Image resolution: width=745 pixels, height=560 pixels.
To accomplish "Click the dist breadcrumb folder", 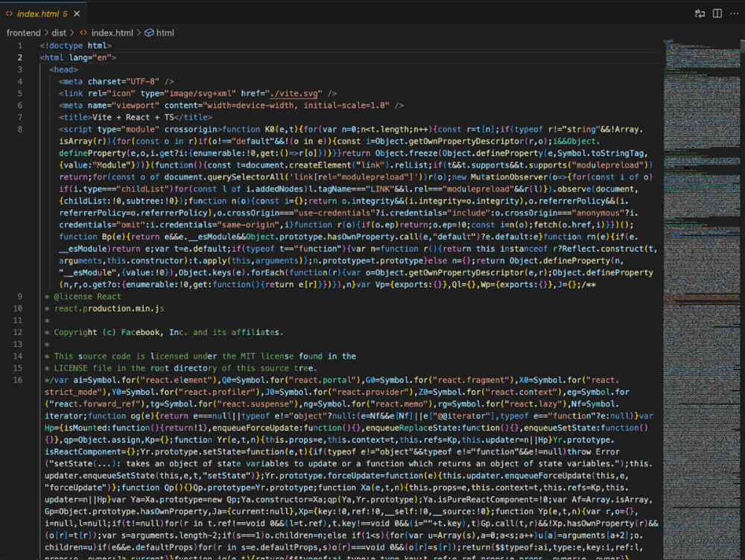I will (59, 33).
